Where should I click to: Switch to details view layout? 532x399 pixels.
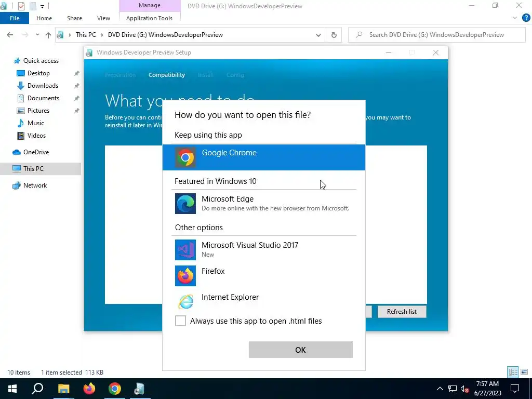[x=513, y=372]
